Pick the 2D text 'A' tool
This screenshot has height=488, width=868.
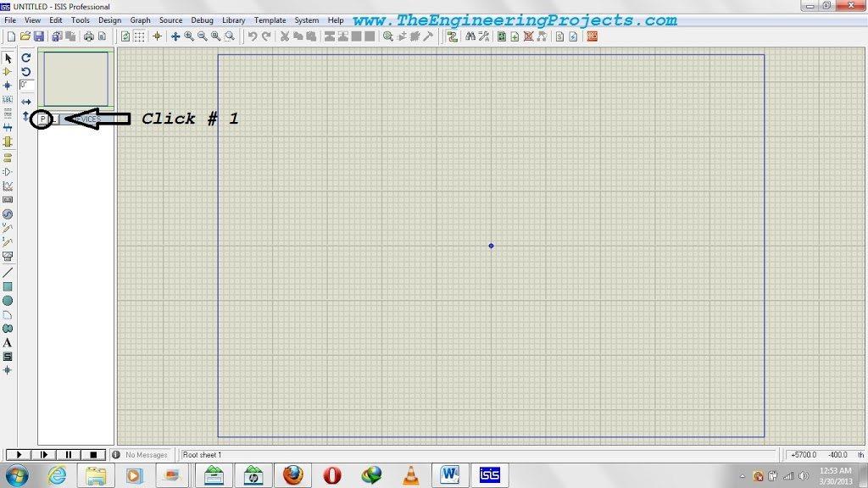coord(8,342)
